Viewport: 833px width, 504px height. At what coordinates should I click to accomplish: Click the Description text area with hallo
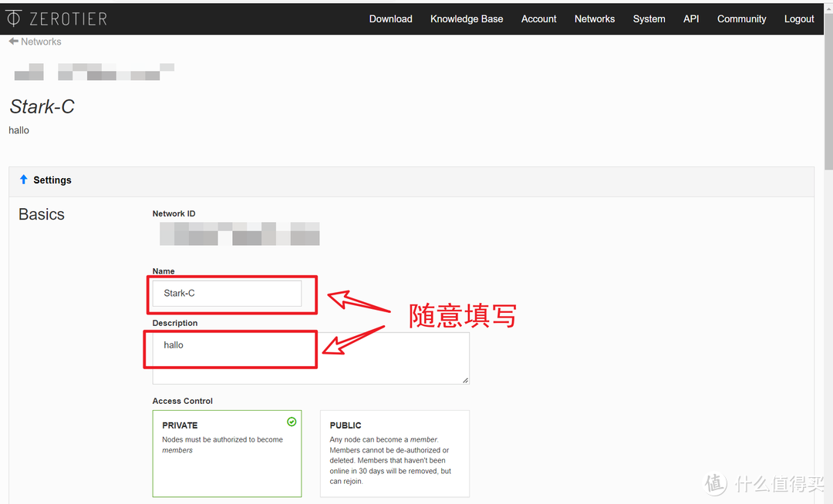[311, 358]
